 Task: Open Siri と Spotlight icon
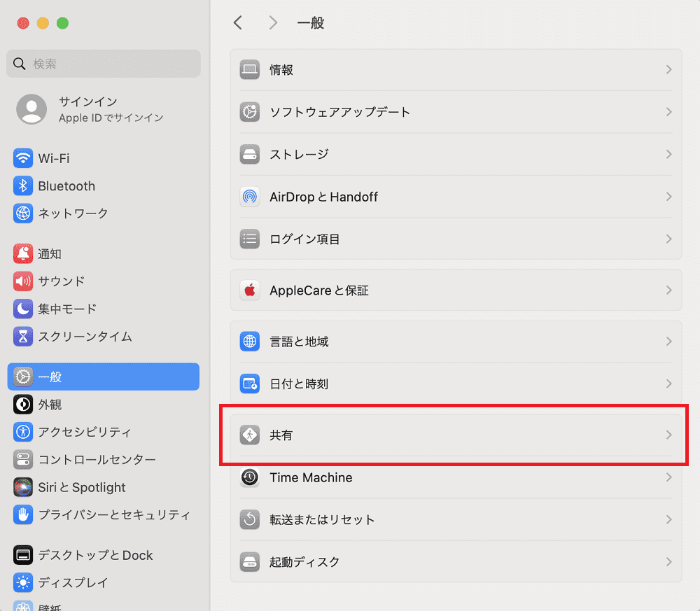[23, 487]
